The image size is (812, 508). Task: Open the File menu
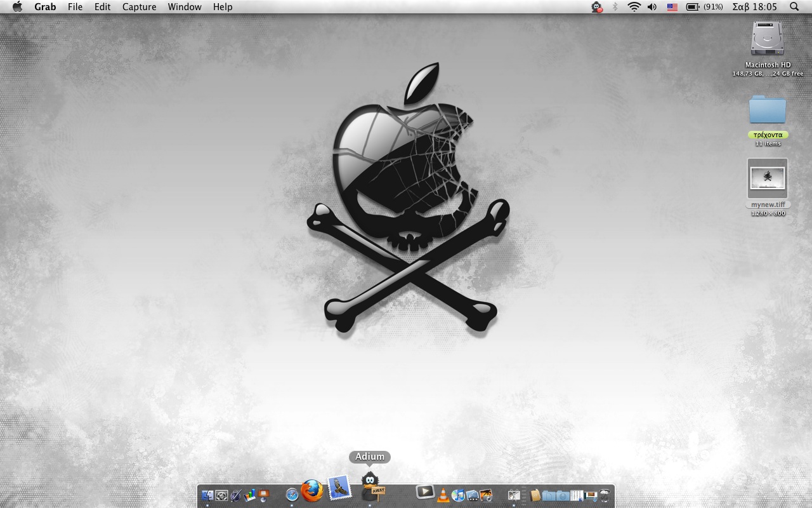75,7
